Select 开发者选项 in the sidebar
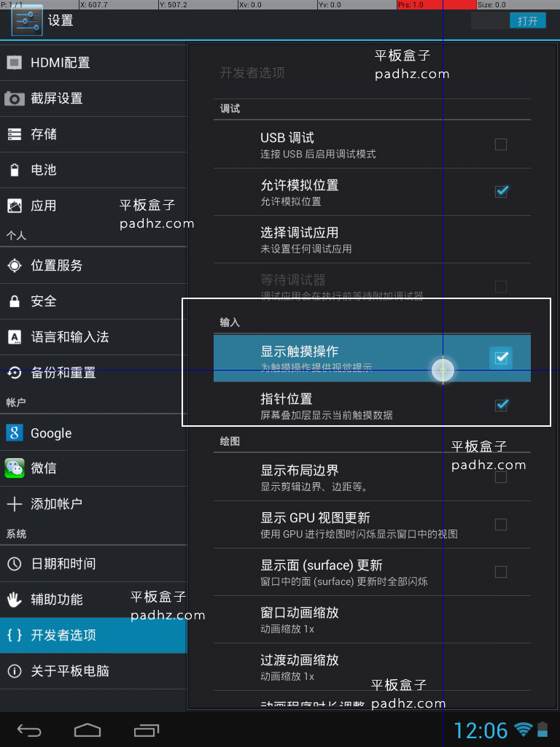 pos(93,635)
